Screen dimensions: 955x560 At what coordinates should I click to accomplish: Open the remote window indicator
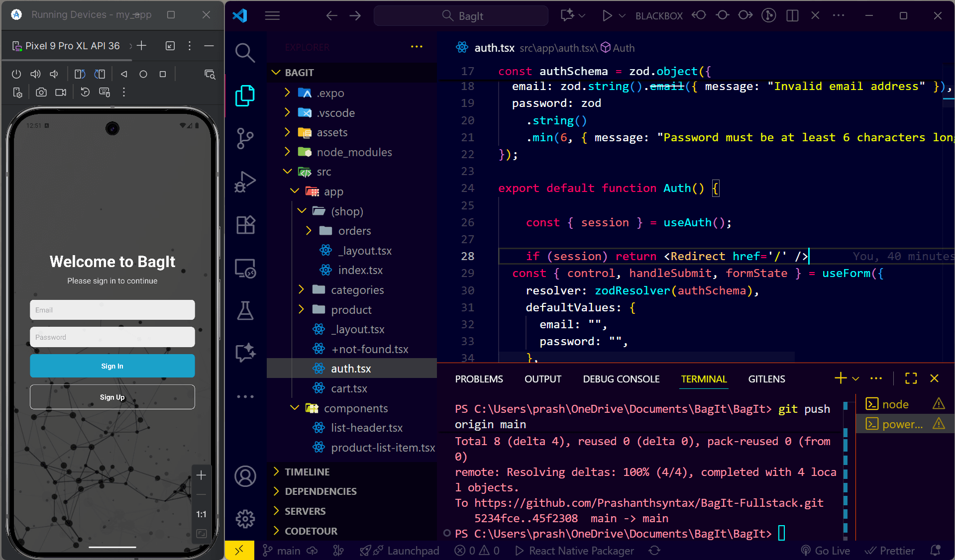(239, 550)
